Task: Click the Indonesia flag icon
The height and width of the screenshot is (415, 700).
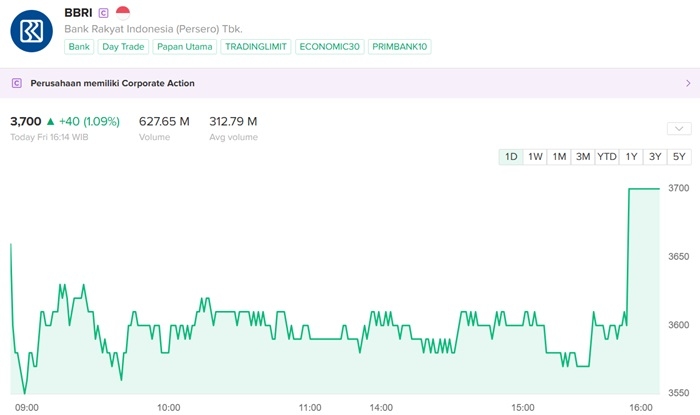Action: click(123, 12)
